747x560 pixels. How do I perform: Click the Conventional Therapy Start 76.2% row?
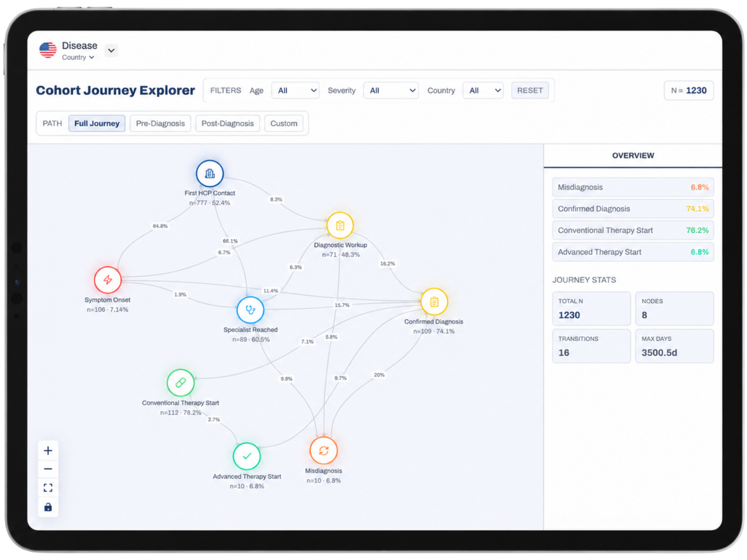point(633,230)
